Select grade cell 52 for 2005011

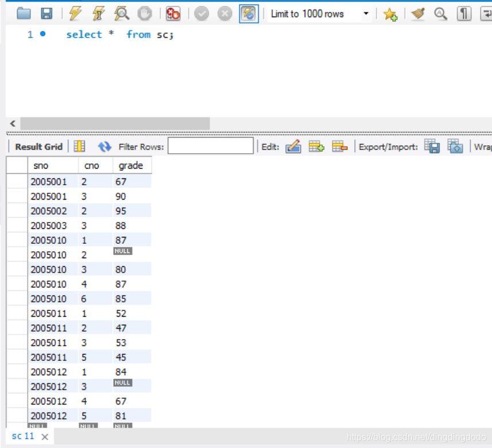tap(132, 313)
